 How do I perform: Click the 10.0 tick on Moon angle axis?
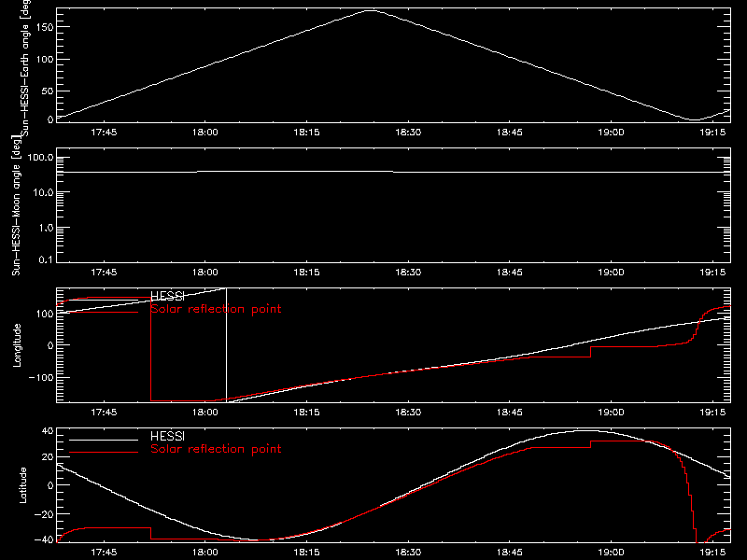pyautogui.click(x=43, y=192)
